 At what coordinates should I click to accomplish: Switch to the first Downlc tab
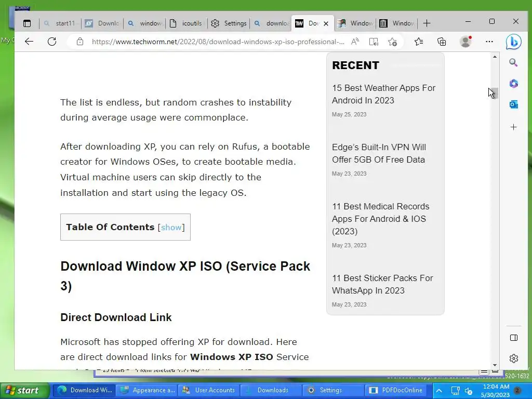pos(102,23)
